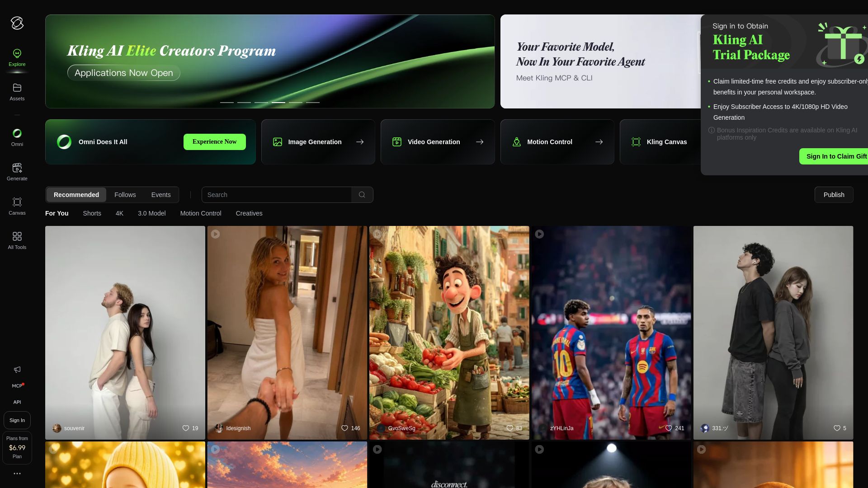Click the search magnifier icon
Viewport: 868px width, 488px height.
(362, 195)
